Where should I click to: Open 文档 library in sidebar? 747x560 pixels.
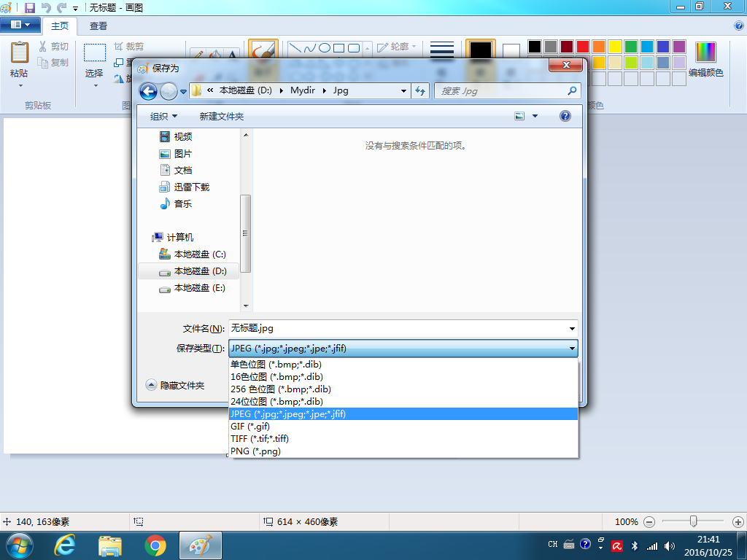click(175, 171)
